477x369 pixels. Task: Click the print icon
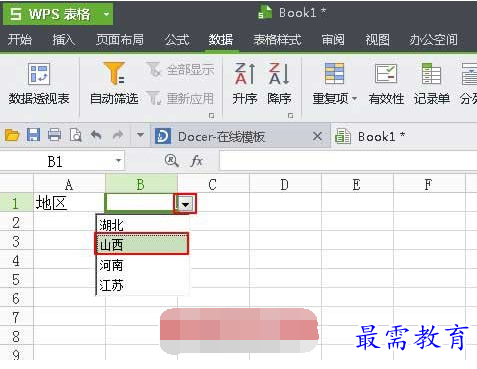54,135
